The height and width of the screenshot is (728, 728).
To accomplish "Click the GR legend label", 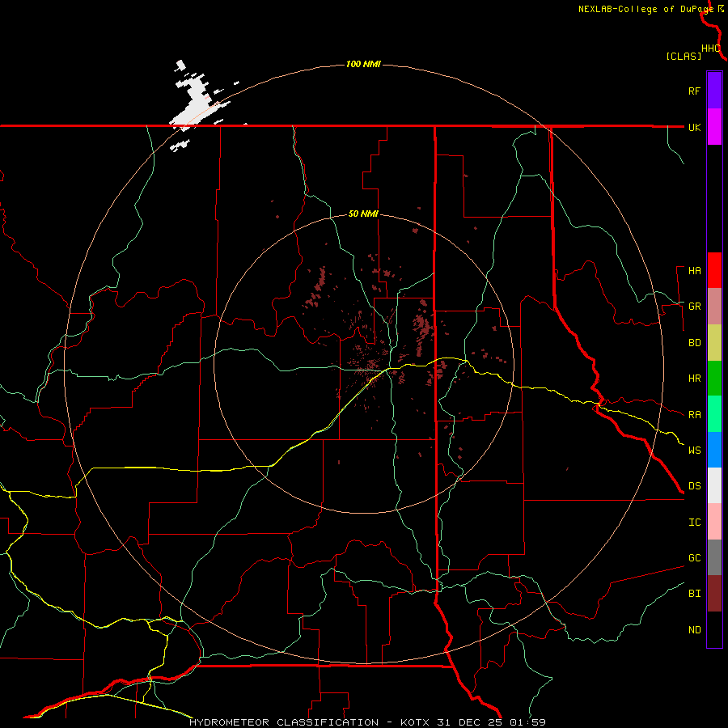I will tap(694, 307).
